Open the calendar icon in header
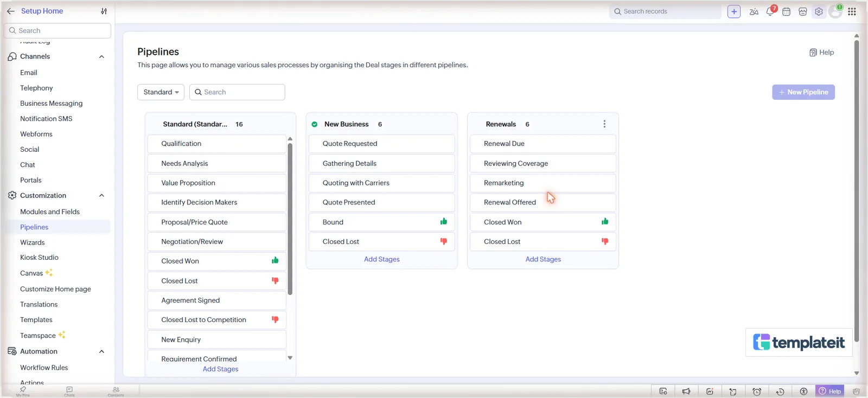This screenshot has height=398, width=868. click(x=786, y=11)
